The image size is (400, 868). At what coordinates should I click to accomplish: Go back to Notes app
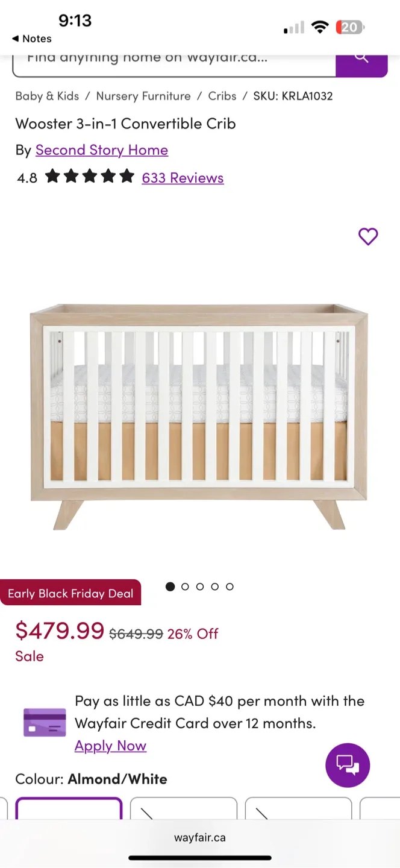point(32,39)
